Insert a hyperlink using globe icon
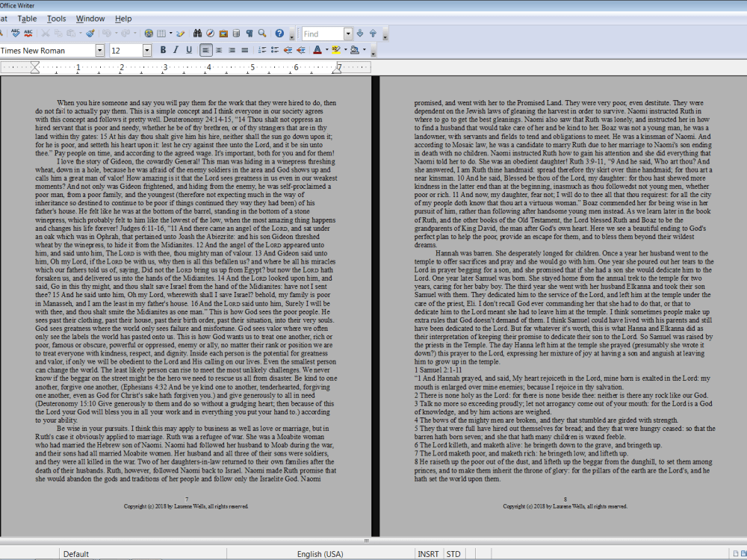The height and width of the screenshot is (560, 747). 149,34
